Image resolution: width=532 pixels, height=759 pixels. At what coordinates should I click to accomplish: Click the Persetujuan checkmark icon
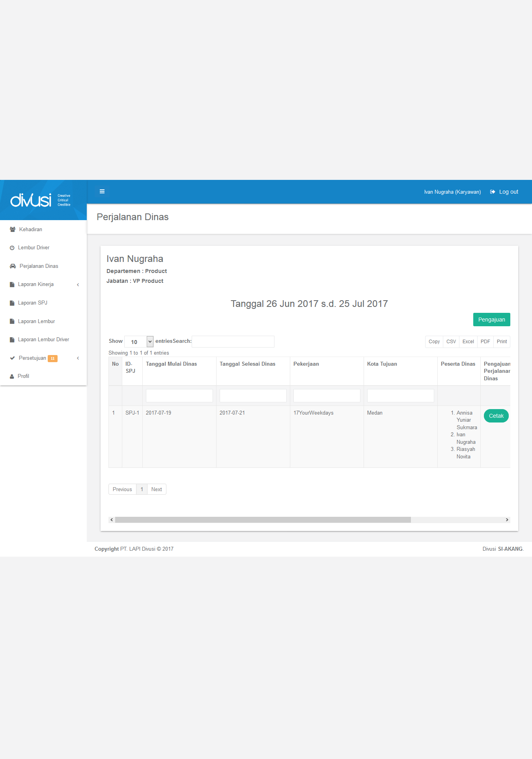click(x=13, y=358)
